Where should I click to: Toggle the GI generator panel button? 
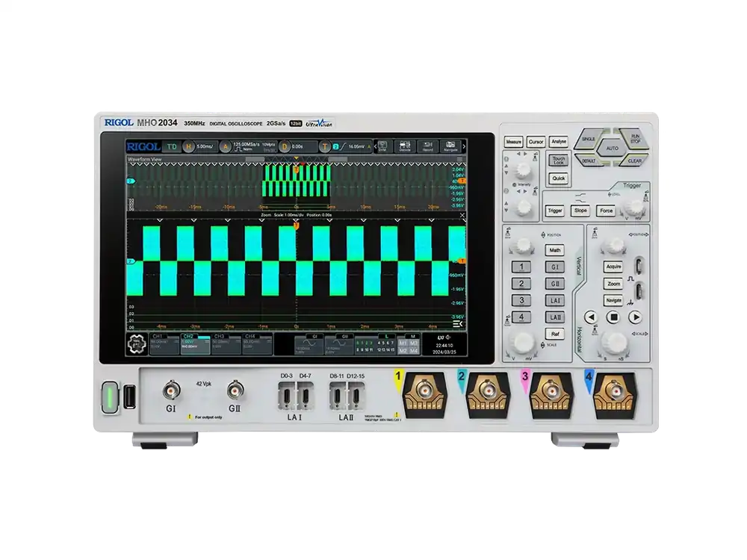click(554, 267)
